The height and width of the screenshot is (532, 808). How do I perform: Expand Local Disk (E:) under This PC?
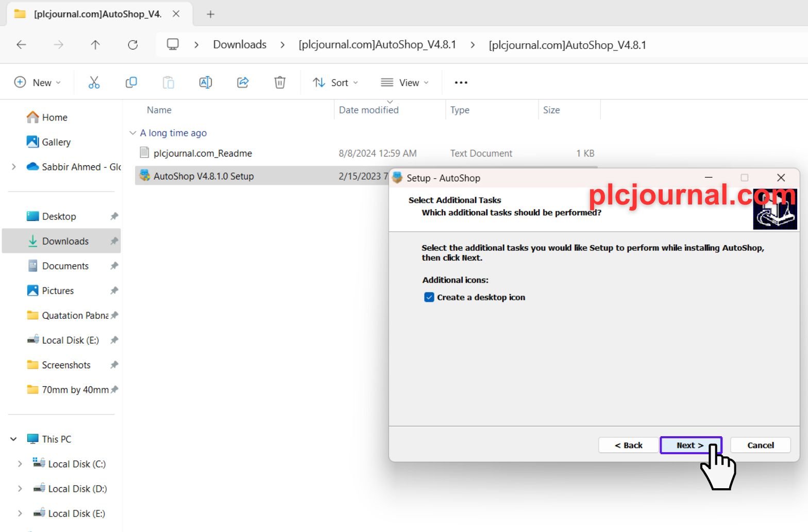tap(20, 513)
